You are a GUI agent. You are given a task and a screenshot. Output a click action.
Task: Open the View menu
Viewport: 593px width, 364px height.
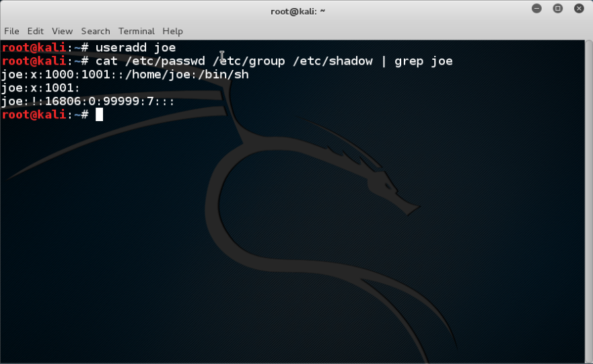(x=62, y=31)
